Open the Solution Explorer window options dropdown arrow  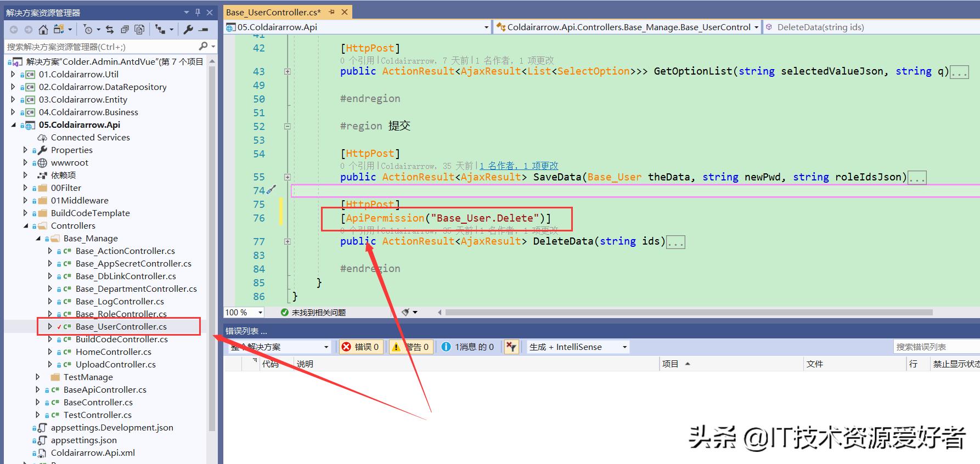(187, 12)
